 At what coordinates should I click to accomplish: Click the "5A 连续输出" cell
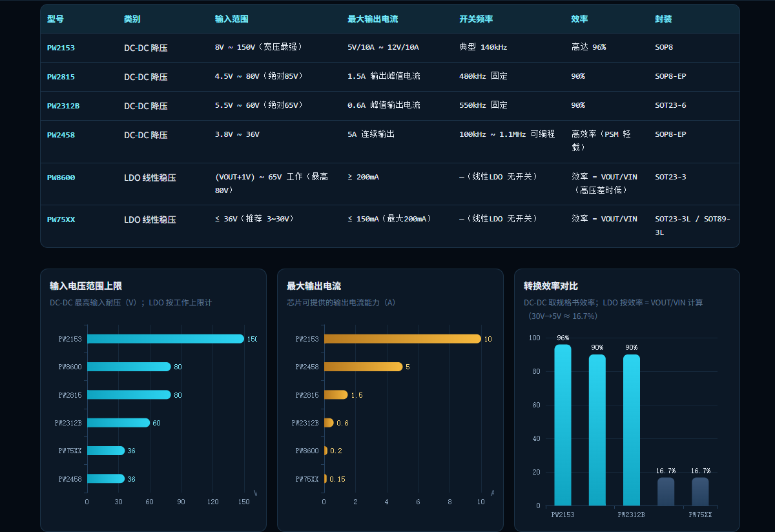click(371, 134)
